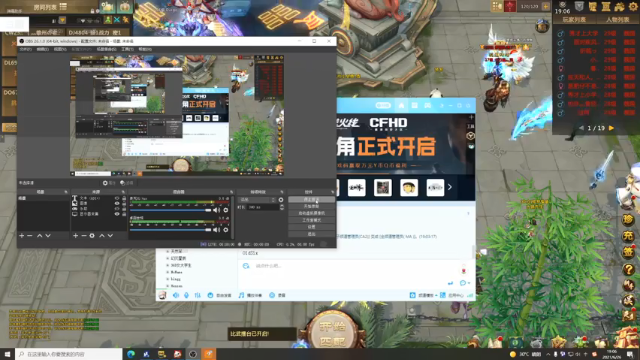Expand the B-Bass channel tree node
The width and height of the screenshot is (640, 360).
[168, 272]
